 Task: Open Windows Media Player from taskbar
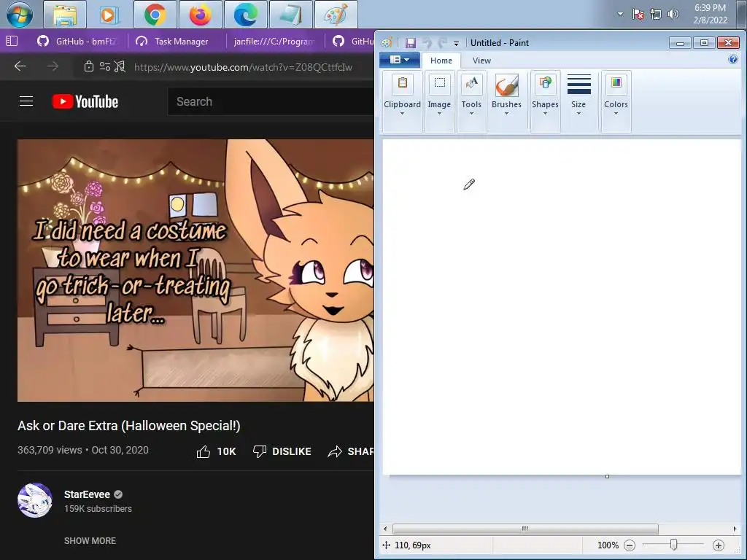click(109, 15)
